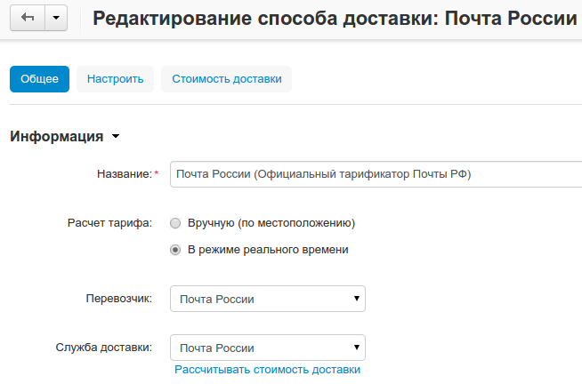Click the Перевозчик field label
This screenshot has width=582, height=392.
click(x=118, y=299)
